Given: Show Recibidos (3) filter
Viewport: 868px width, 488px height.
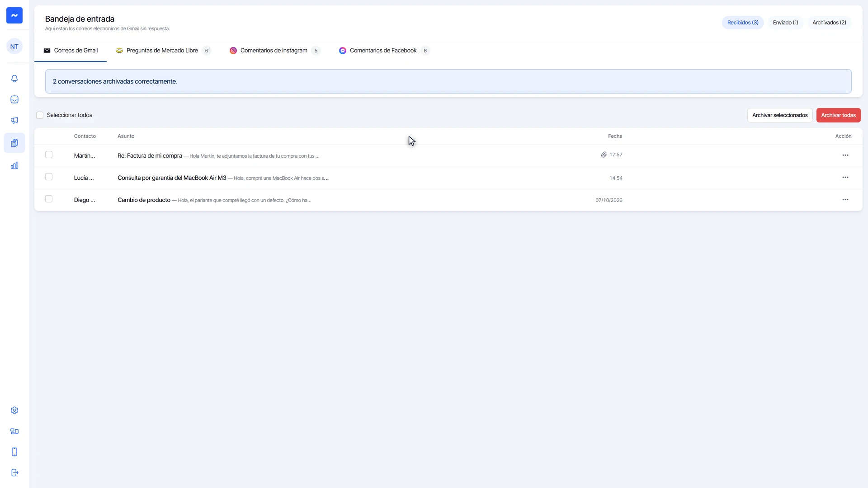Looking at the screenshot, I should coord(743,23).
